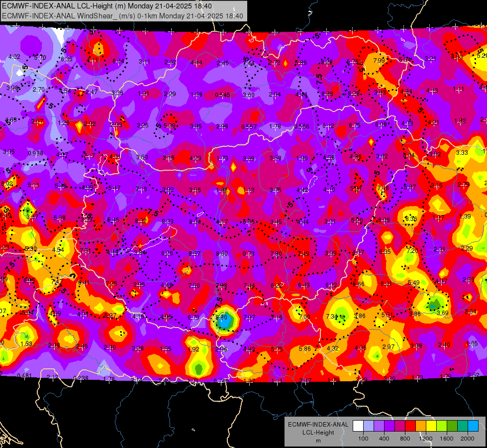Click the wind shear value 0.557

click(249, 126)
